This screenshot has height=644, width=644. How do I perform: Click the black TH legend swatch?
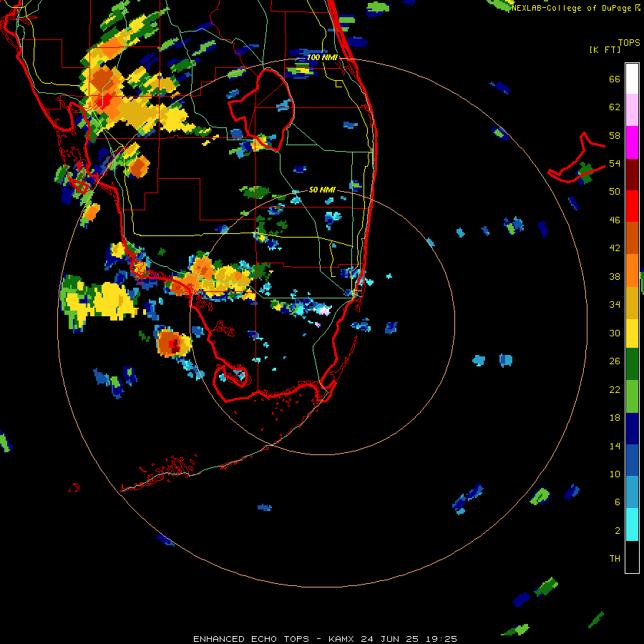click(632, 557)
